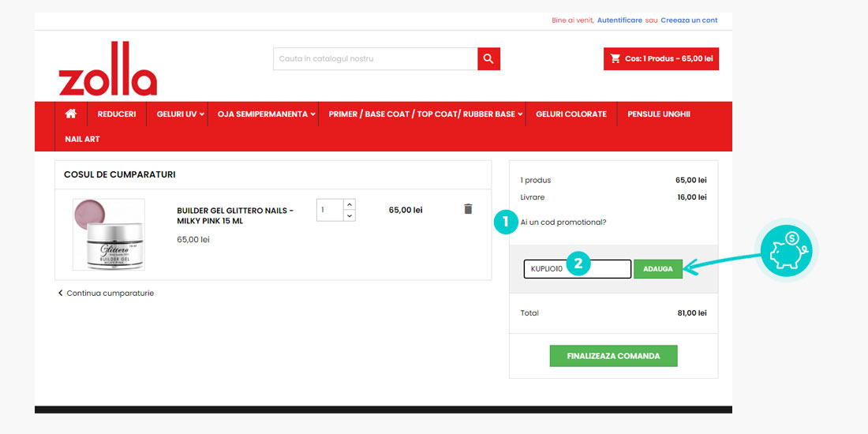Image resolution: width=868 pixels, height=434 pixels.
Task: Click Finalizeaza Comanda button
Action: 613,356
